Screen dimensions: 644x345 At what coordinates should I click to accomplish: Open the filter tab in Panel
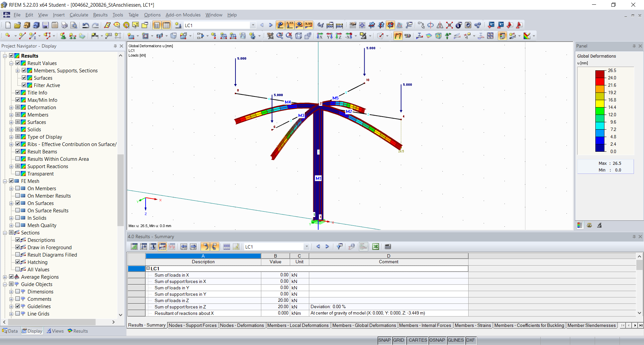pos(599,225)
